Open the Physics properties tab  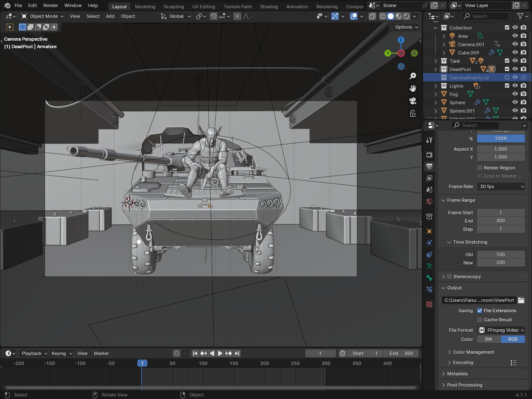pyautogui.click(x=429, y=243)
